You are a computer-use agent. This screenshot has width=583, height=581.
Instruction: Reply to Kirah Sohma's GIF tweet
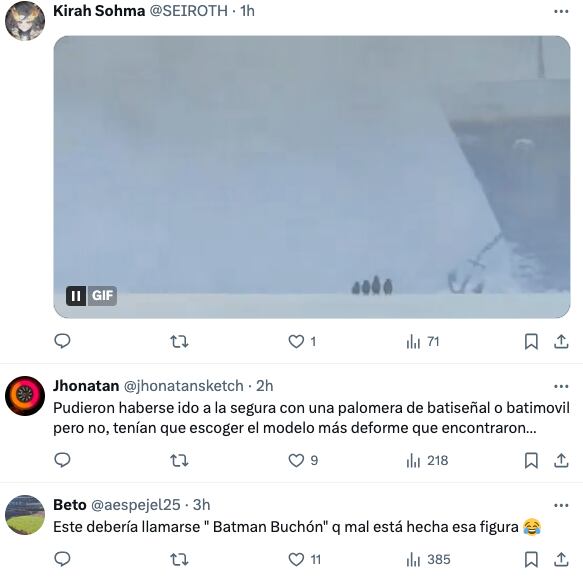point(62,341)
